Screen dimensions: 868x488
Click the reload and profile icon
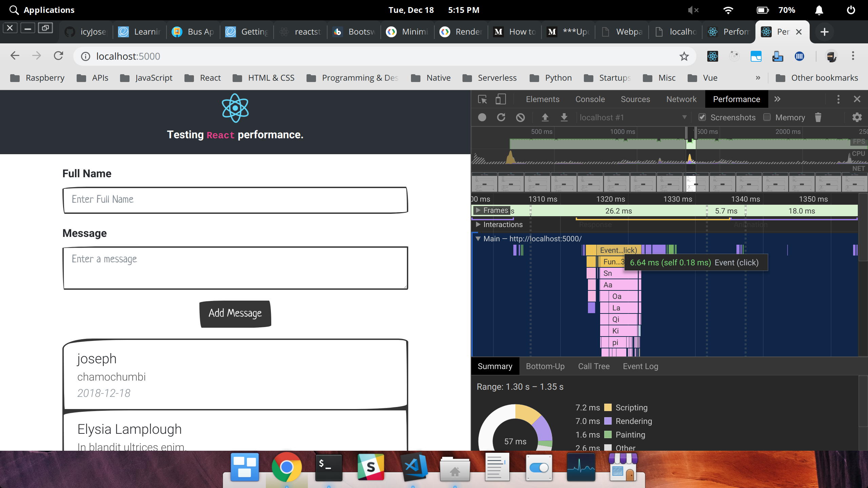point(501,117)
